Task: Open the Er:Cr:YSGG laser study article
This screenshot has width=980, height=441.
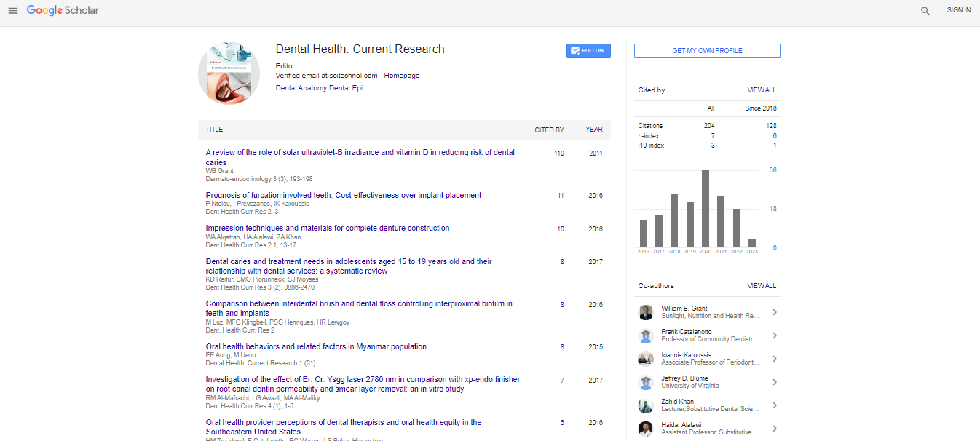Action: [363, 384]
